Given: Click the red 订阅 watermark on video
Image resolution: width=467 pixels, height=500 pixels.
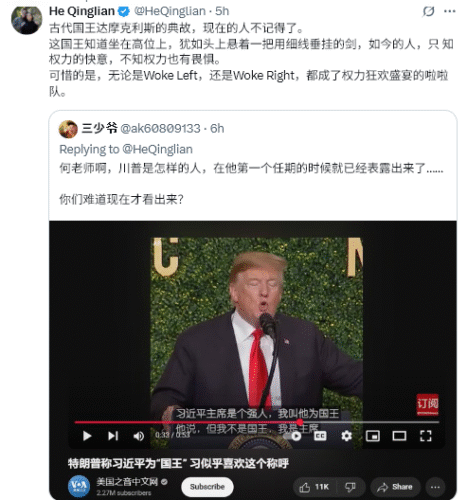Looking at the screenshot, I should (427, 404).
